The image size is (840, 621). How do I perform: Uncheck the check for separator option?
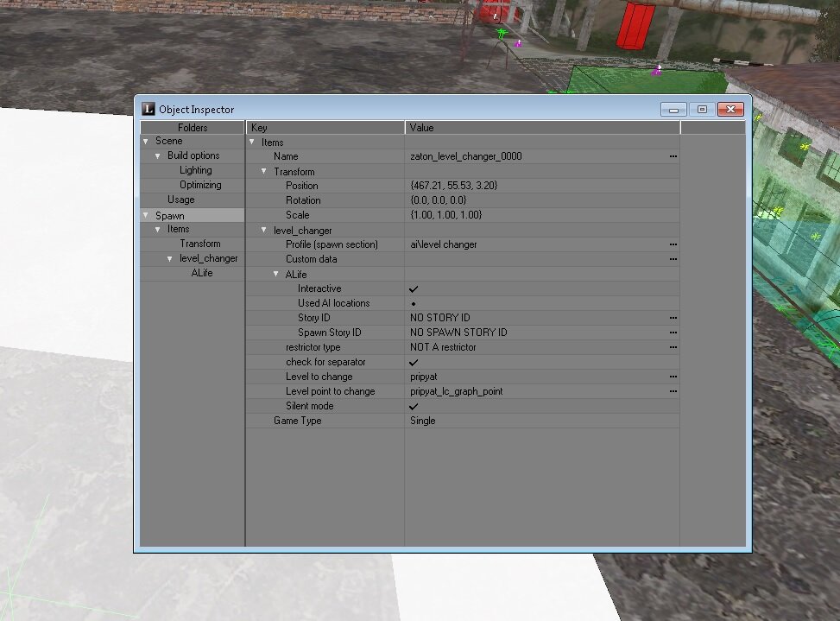tap(414, 362)
